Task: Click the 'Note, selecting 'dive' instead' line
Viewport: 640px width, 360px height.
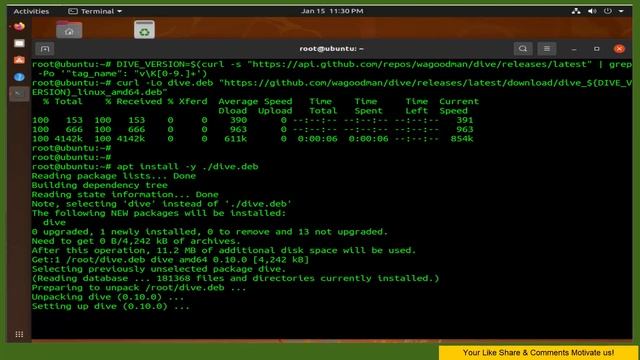Action: click(x=162, y=204)
